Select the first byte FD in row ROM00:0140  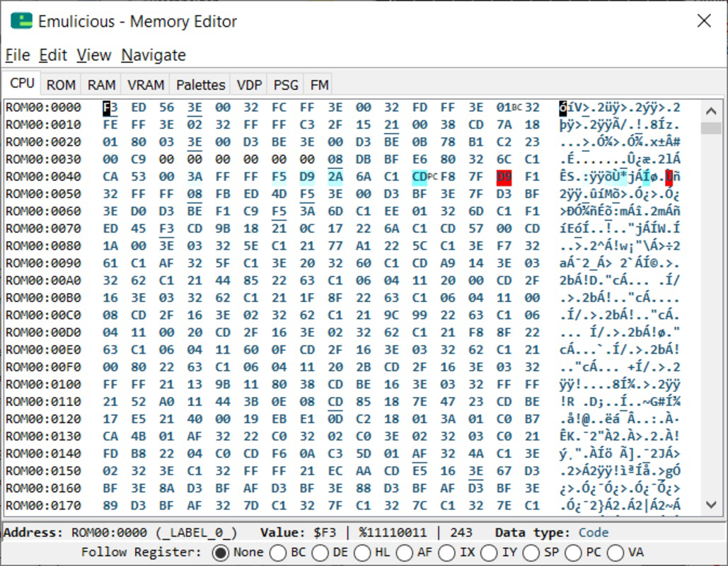[x=110, y=454]
